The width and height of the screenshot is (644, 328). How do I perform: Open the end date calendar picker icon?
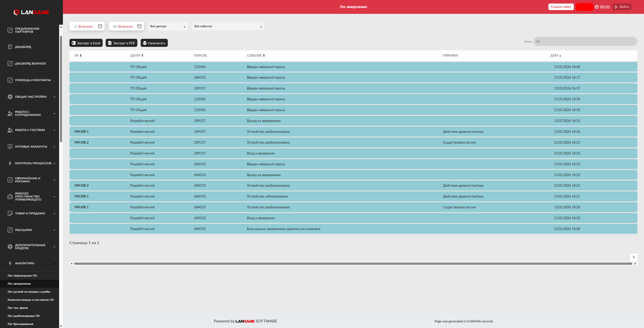[x=139, y=26]
